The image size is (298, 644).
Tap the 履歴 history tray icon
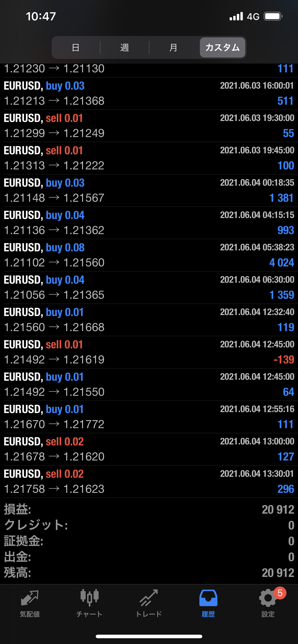click(x=208, y=598)
